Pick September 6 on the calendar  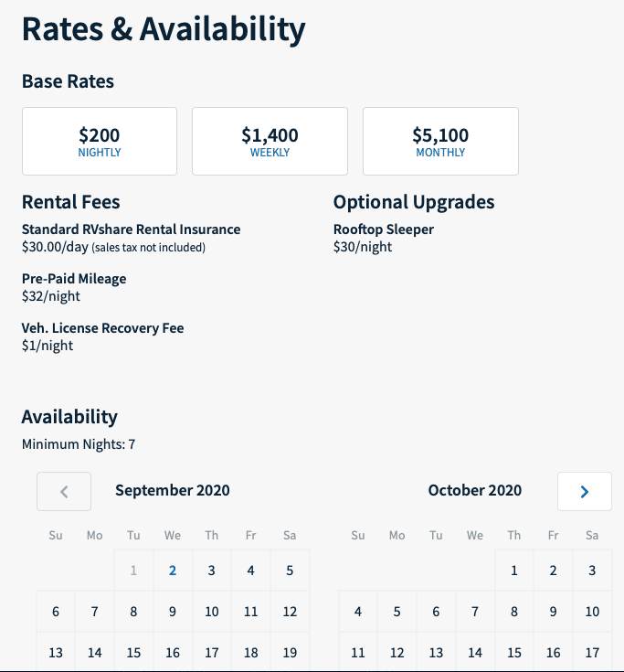click(56, 612)
